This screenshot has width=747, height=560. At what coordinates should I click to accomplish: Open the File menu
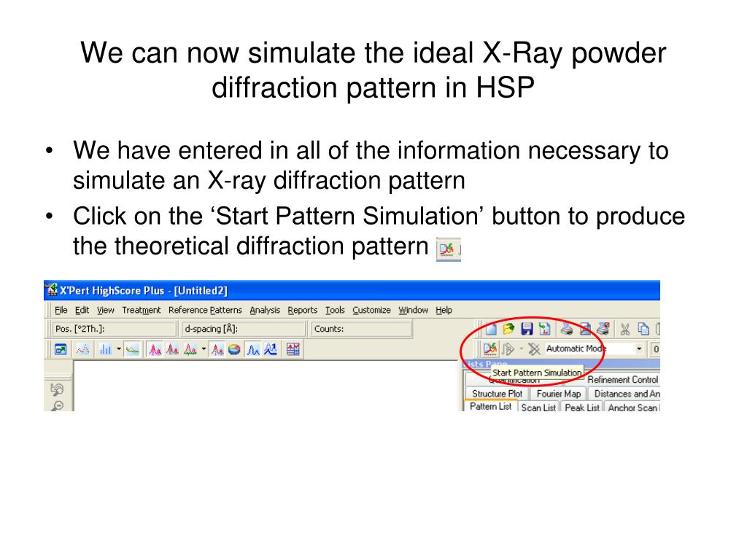click(x=61, y=310)
